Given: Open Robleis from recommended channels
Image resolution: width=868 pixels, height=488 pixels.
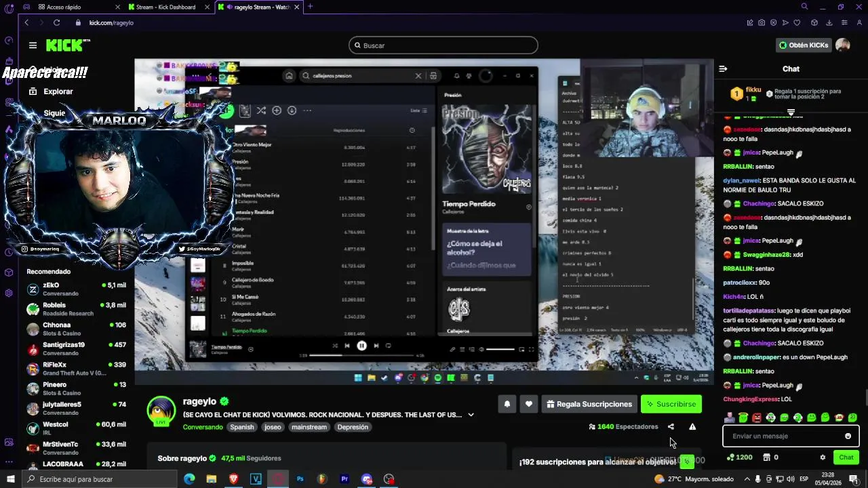Looking at the screenshot, I should point(76,309).
